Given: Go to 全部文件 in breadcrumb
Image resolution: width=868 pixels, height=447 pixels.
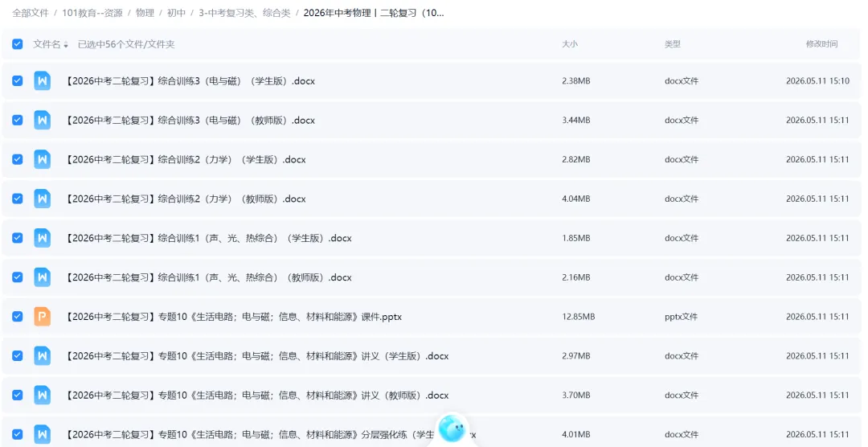Looking at the screenshot, I should [31, 13].
